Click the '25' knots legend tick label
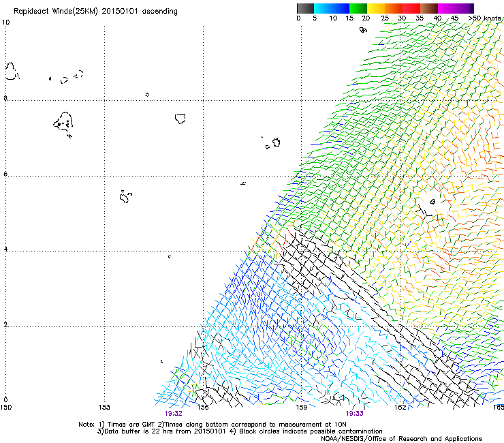Viewport: 504px width, 443px height. [x=385, y=18]
